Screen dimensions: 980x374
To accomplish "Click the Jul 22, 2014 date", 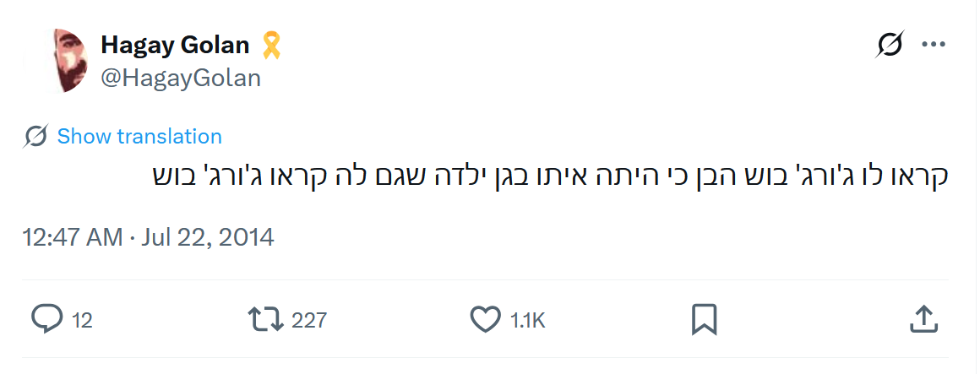I will pos(210,237).
